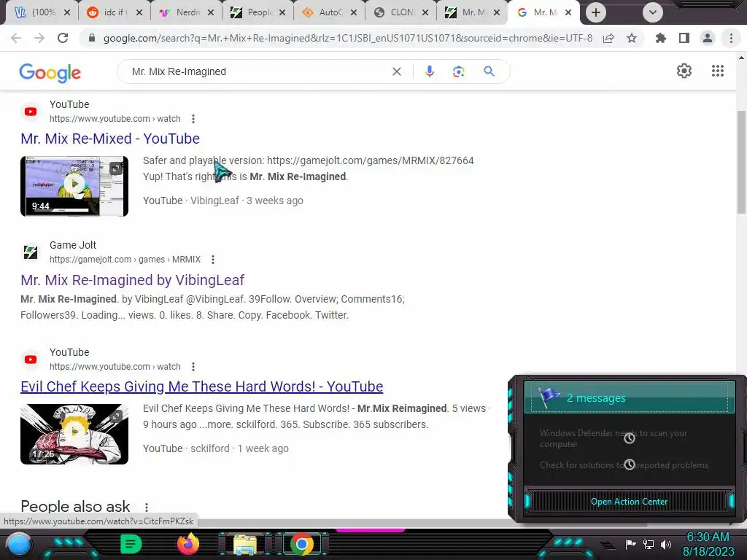Open options for first YouTube result
The image size is (747, 560).
(193, 119)
